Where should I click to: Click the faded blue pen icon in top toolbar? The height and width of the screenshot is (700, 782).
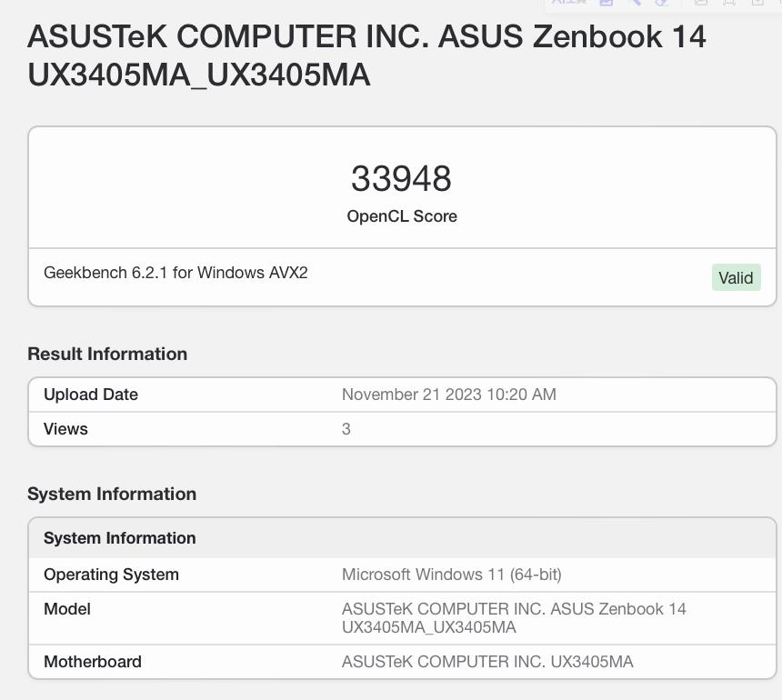point(635,3)
